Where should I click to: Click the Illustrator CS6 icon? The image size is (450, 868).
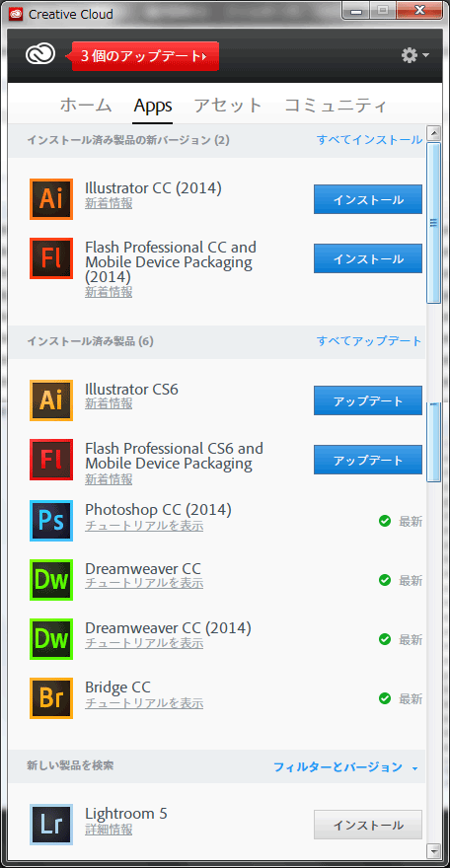point(51,400)
